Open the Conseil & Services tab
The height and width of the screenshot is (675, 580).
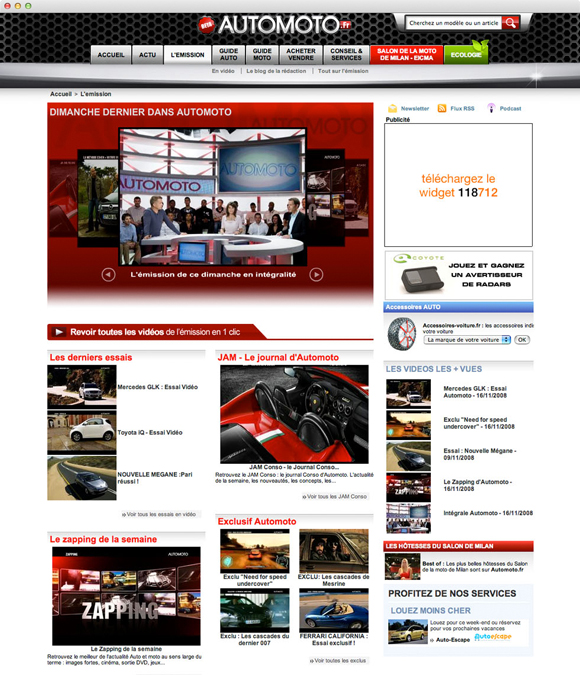point(346,54)
